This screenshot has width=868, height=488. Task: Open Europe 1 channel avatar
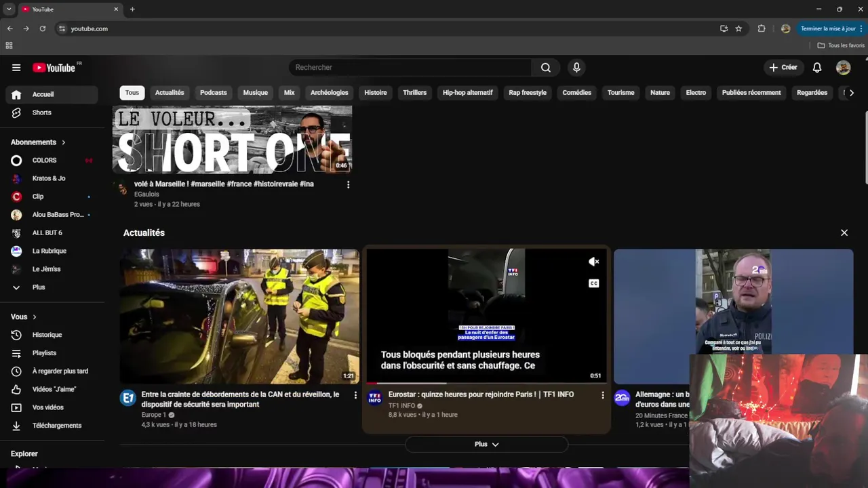coord(128,398)
